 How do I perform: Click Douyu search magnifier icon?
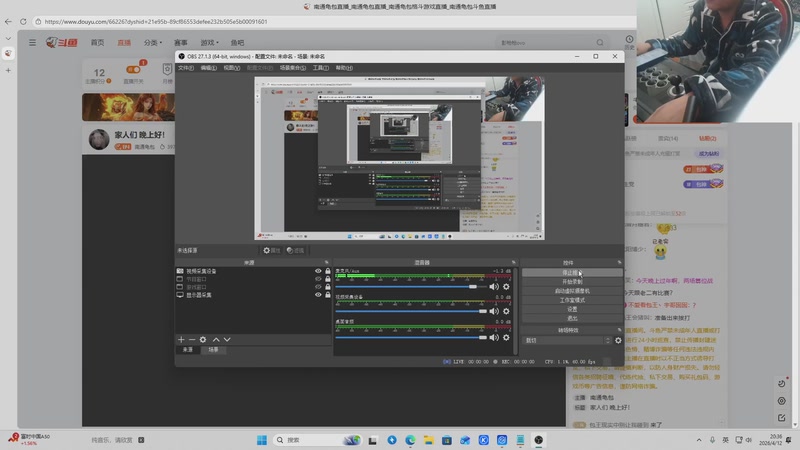tap(600, 42)
